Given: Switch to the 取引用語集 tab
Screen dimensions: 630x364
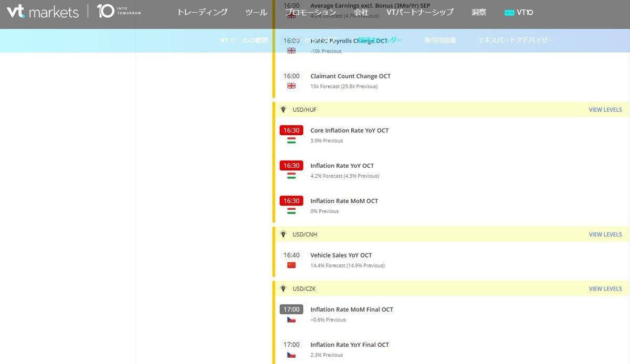Looking at the screenshot, I should click(x=440, y=40).
